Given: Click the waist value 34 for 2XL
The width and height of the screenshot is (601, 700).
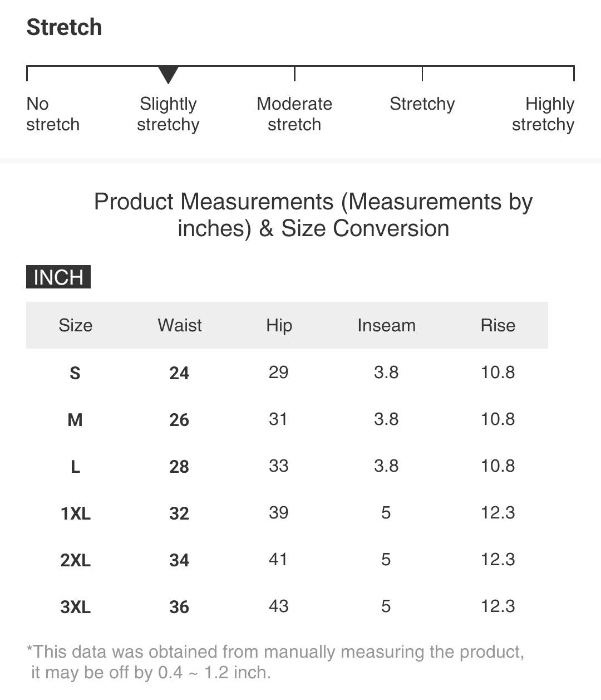Looking at the screenshot, I should pos(179,560).
